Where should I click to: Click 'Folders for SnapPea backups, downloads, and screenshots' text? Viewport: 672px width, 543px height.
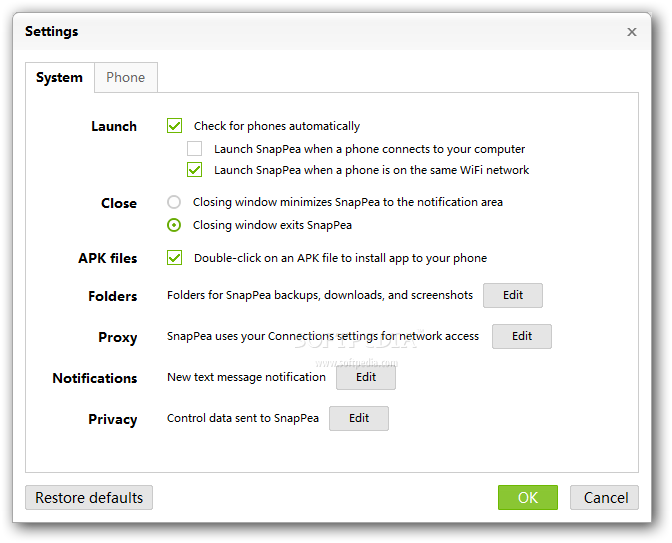point(320,295)
